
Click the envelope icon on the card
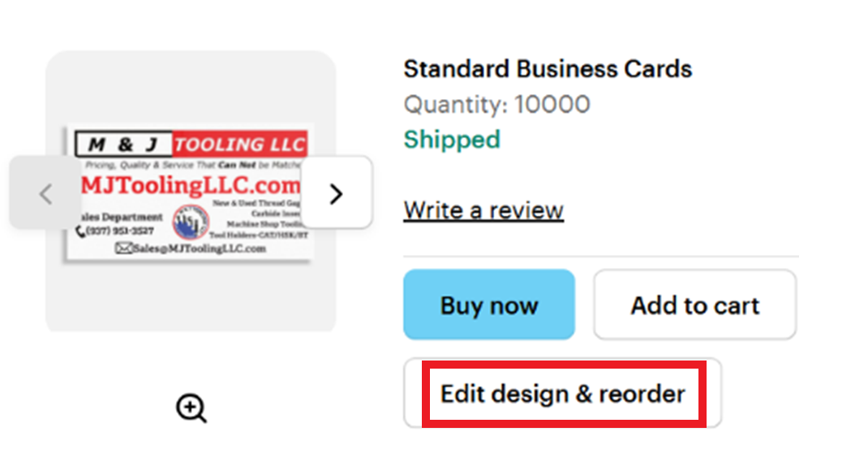pos(123,248)
